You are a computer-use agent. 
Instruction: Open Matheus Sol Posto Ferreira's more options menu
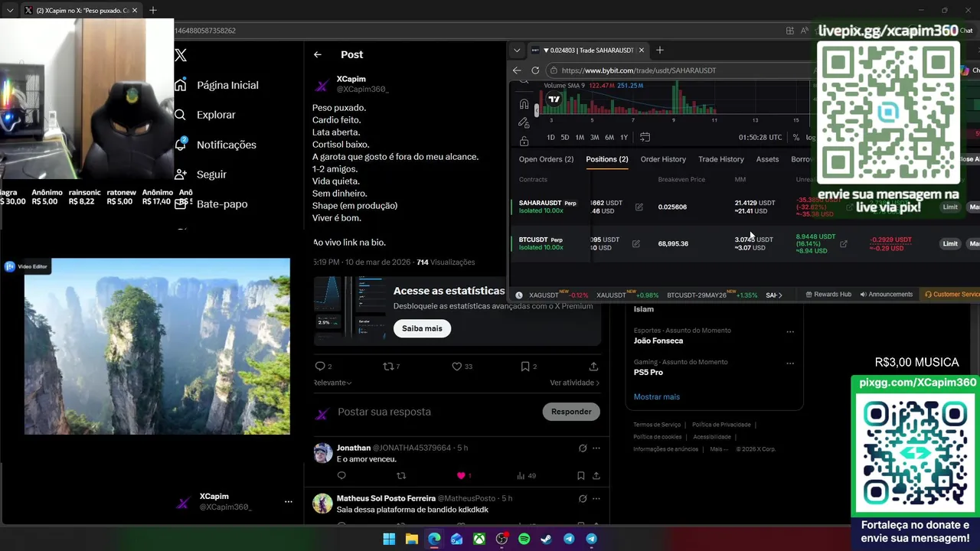coord(596,498)
